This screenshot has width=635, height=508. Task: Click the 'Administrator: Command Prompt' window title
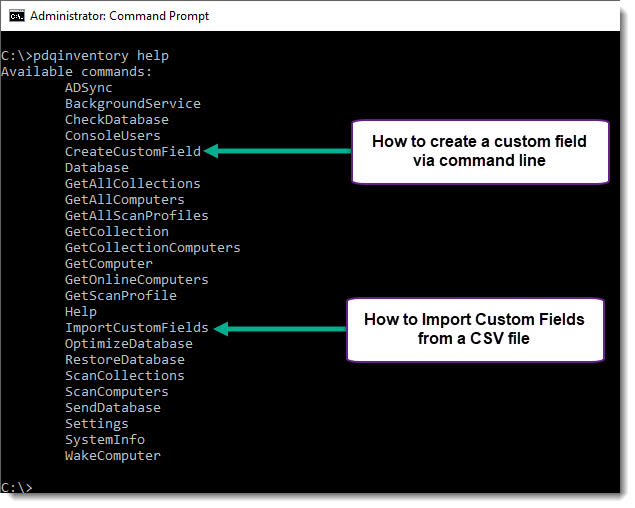click(x=119, y=16)
